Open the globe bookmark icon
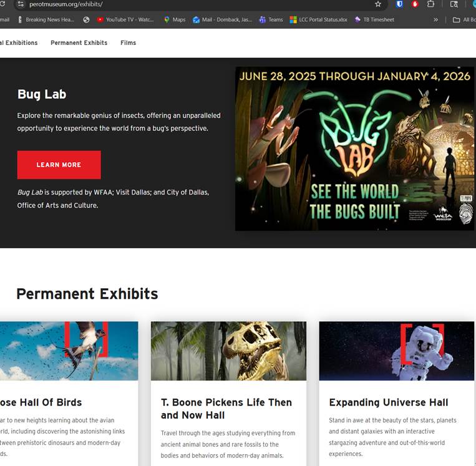Image resolution: width=476 pixels, height=466 pixels. (x=86, y=20)
